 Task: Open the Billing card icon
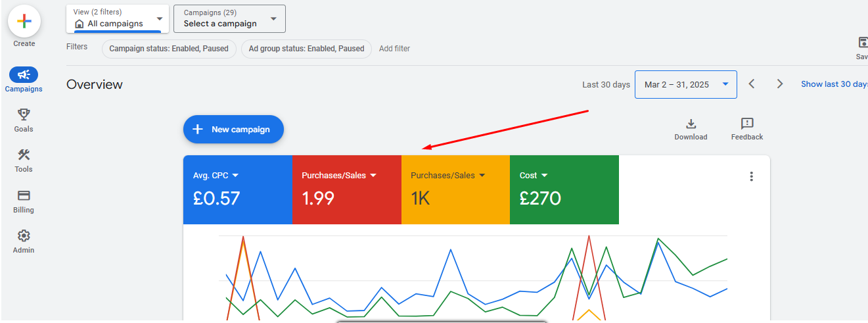[x=24, y=196]
